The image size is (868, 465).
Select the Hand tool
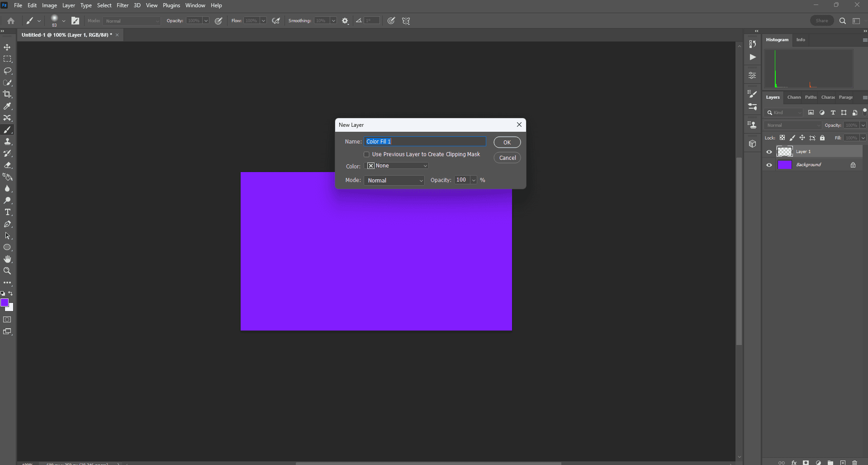[x=7, y=259]
